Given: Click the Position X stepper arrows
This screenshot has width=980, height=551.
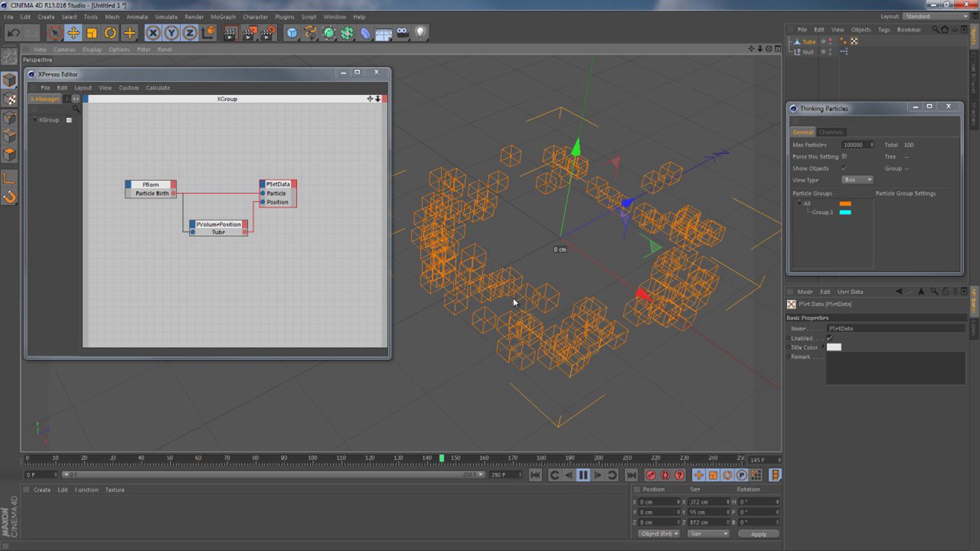Looking at the screenshot, I should click(x=678, y=502).
